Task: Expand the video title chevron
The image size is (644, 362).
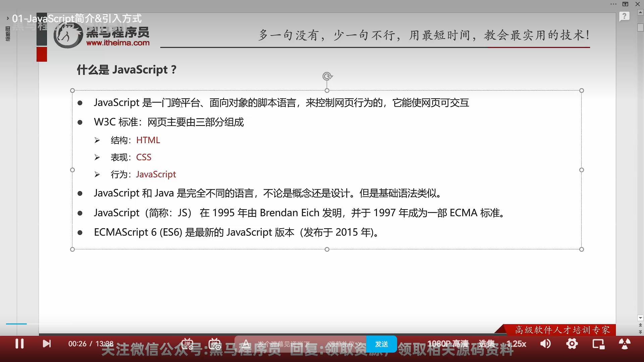Action: click(x=7, y=18)
